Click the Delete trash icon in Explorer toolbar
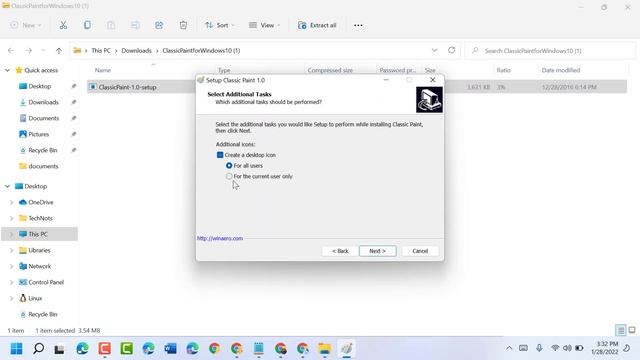The height and width of the screenshot is (360, 640). point(183,25)
